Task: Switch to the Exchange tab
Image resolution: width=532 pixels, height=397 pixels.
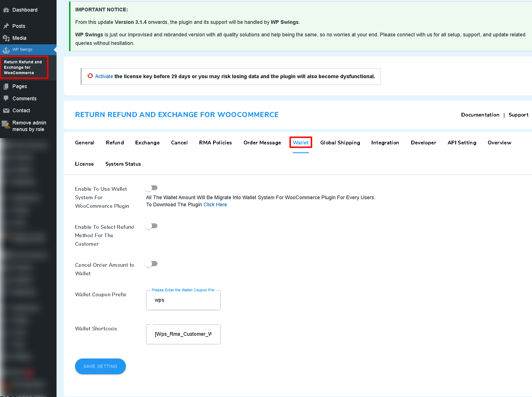Action: 147,143
